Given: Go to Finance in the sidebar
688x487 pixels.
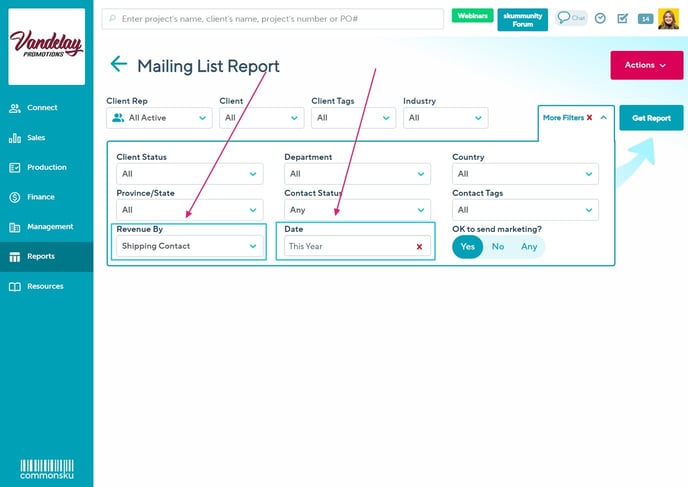Looking at the screenshot, I should click(40, 197).
